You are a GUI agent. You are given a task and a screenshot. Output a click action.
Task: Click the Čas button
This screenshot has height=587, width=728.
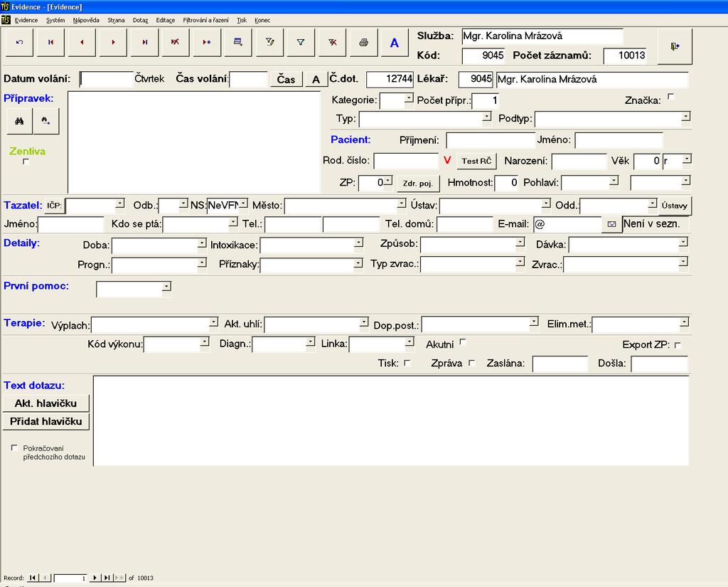[x=286, y=79]
